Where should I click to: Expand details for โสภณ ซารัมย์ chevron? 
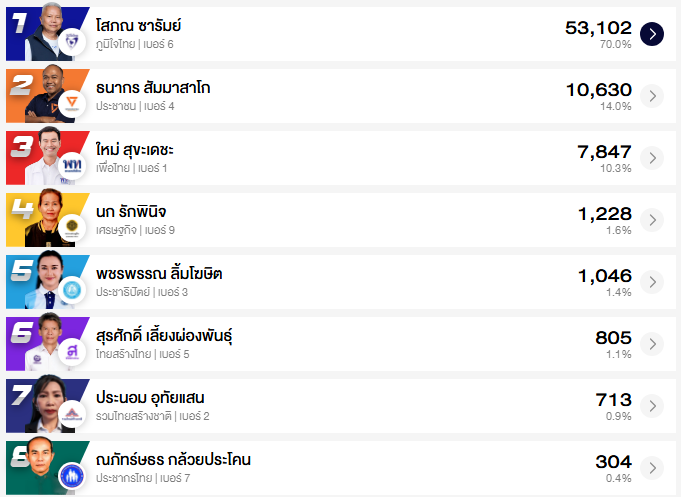[652, 34]
